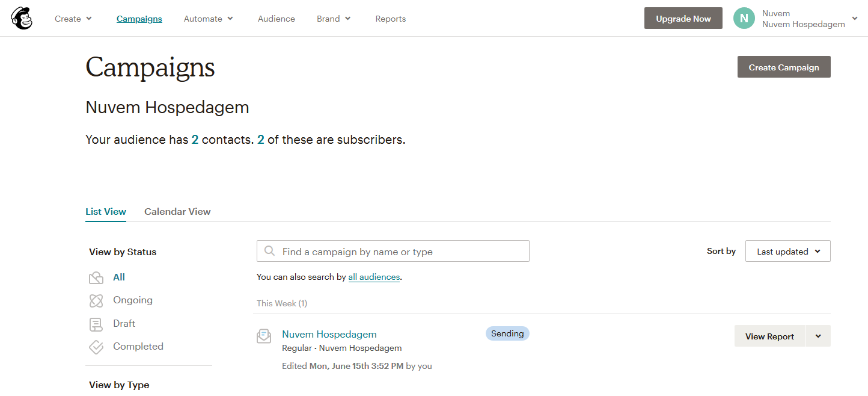Open the Sort by Last updated dropdown
Image resolution: width=868 pixels, height=396 pixels.
click(788, 252)
